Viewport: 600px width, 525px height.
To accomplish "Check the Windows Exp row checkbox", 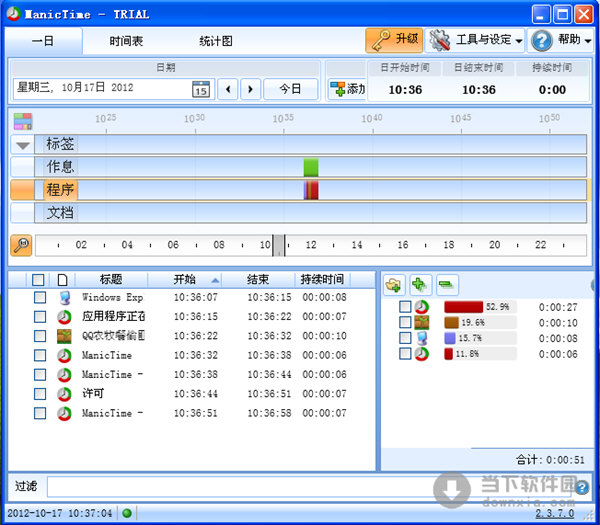I will [39, 298].
